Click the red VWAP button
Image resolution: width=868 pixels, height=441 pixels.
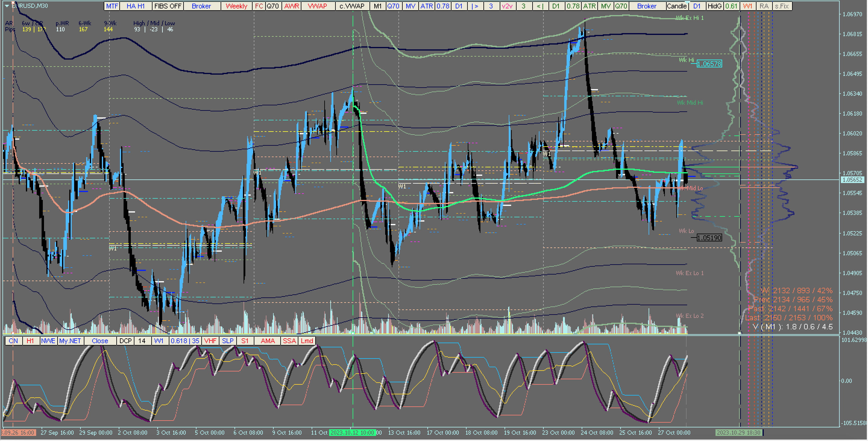tap(317, 6)
